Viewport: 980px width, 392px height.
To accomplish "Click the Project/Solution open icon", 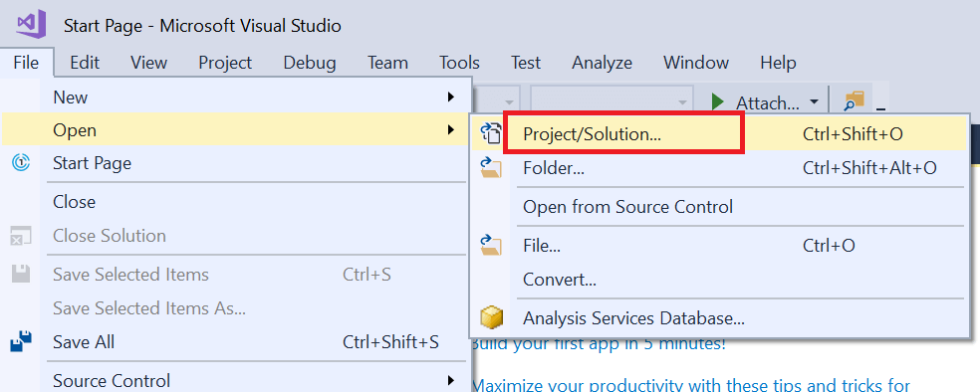I will [x=491, y=133].
